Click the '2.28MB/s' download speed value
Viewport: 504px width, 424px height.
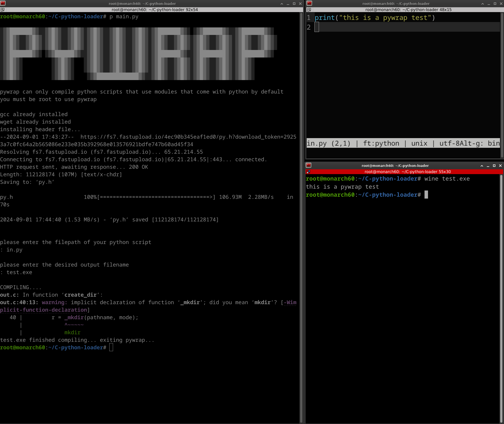tap(261, 197)
